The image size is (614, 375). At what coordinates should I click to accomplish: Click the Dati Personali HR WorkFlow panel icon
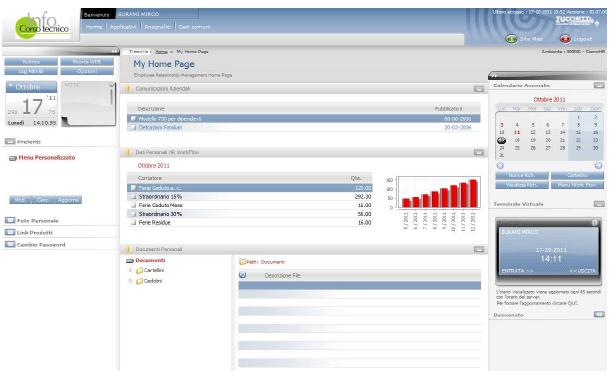[x=127, y=152]
